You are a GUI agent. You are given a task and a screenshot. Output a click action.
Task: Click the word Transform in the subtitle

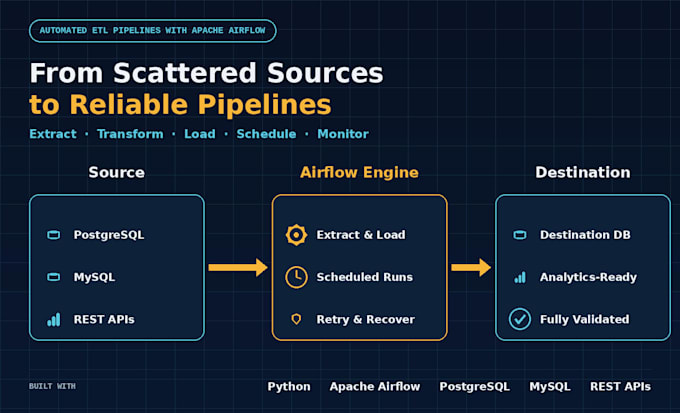(x=130, y=134)
